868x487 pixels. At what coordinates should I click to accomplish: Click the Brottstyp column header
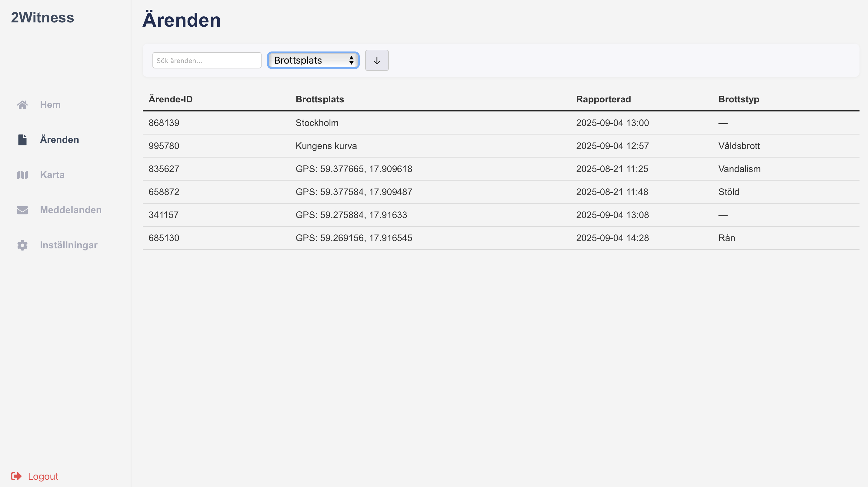(x=738, y=99)
